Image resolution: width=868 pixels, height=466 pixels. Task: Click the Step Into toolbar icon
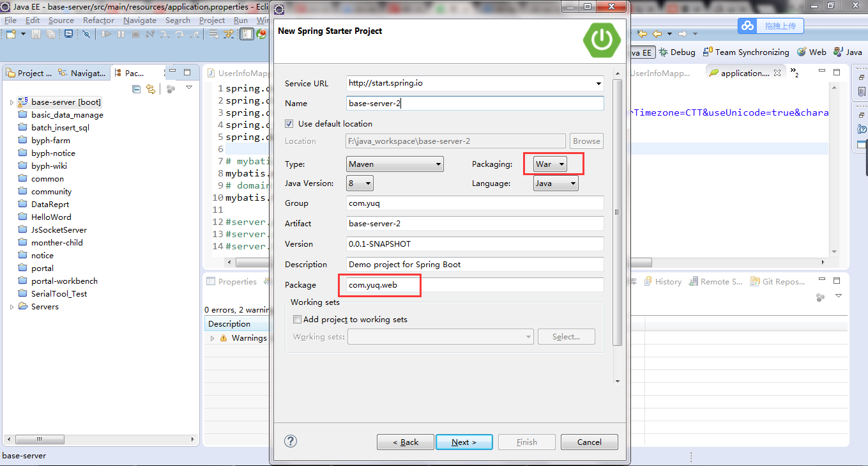[x=165, y=34]
